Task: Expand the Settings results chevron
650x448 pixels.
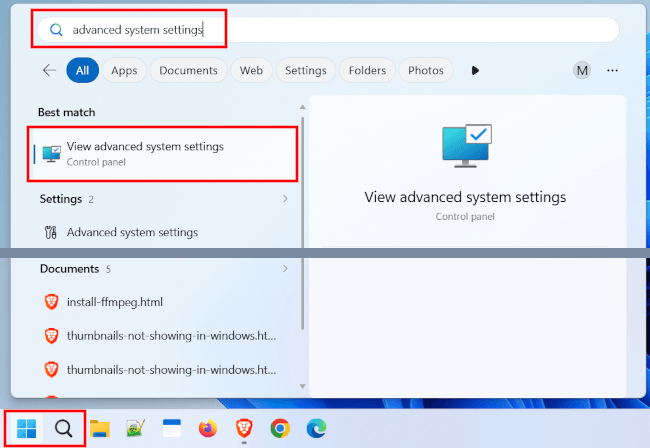Action: 285,199
